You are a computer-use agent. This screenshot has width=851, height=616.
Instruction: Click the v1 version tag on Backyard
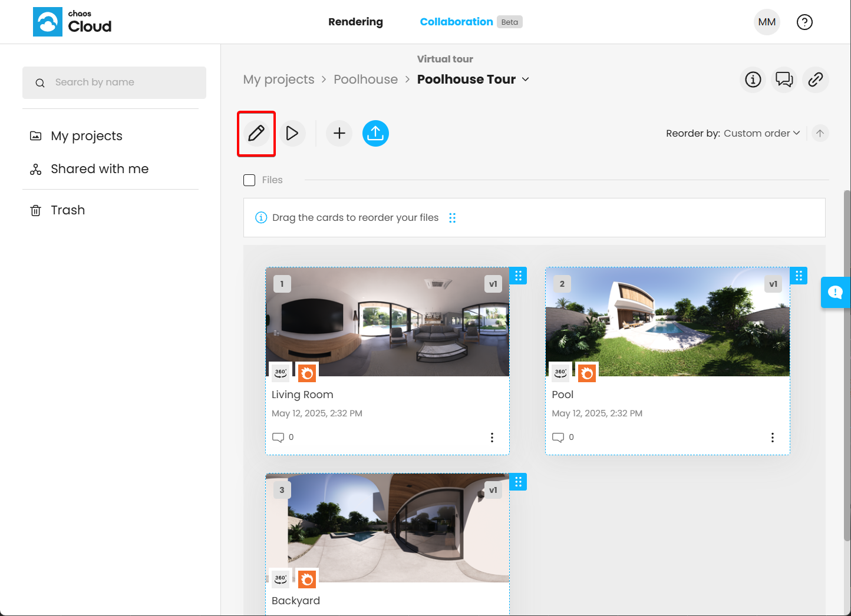493,490
